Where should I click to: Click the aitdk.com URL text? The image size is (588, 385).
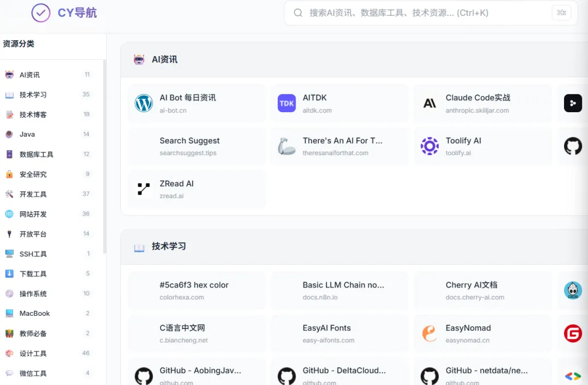pyautogui.click(x=317, y=111)
